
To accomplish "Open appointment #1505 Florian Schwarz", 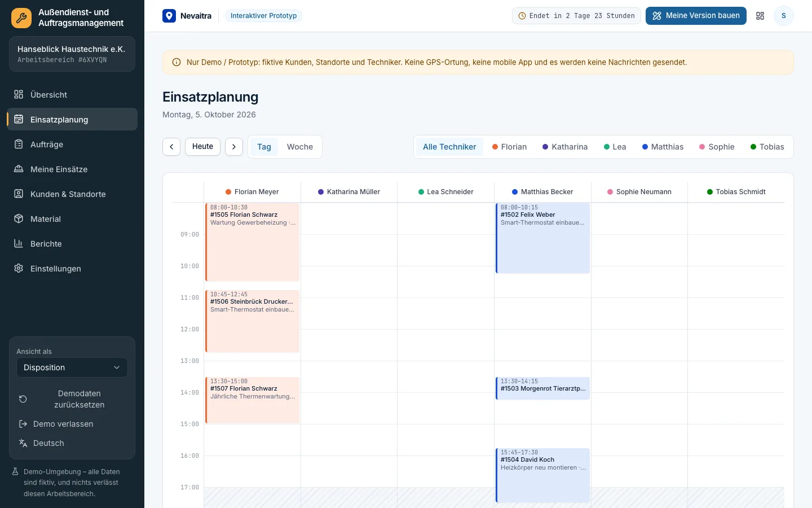I will click(x=252, y=242).
